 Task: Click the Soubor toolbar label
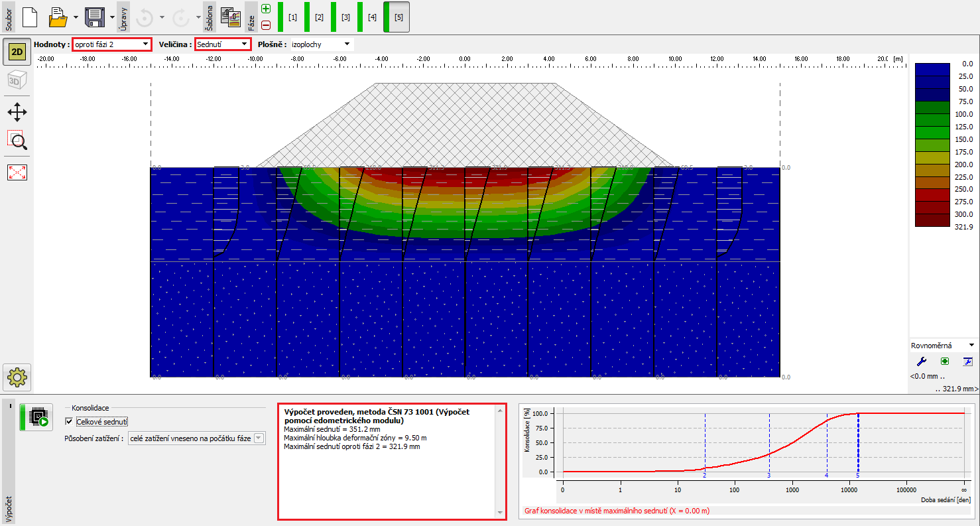(x=9, y=17)
